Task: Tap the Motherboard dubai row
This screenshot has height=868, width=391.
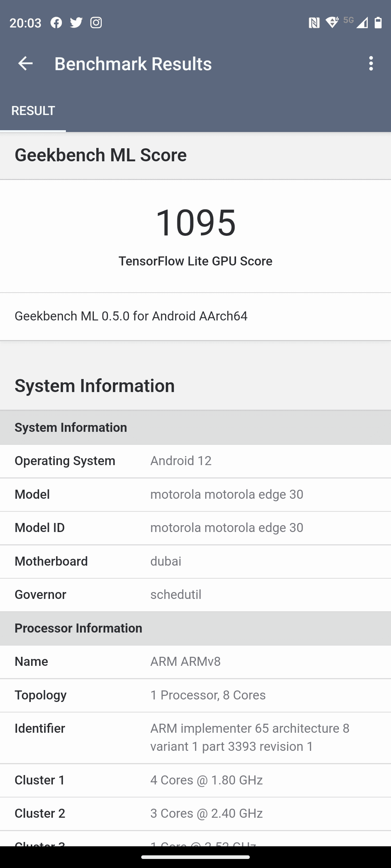Action: point(195,561)
